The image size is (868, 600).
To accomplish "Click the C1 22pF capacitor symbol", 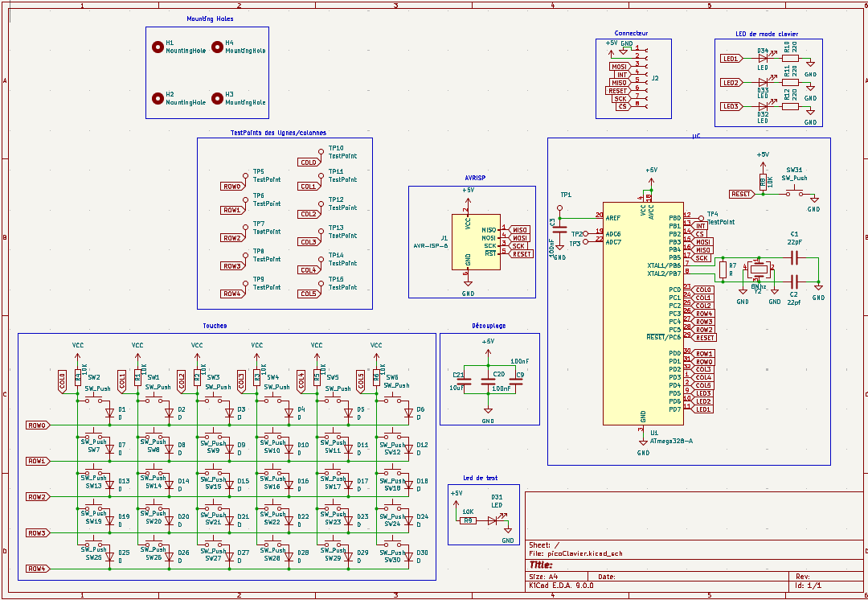I will (x=794, y=257).
